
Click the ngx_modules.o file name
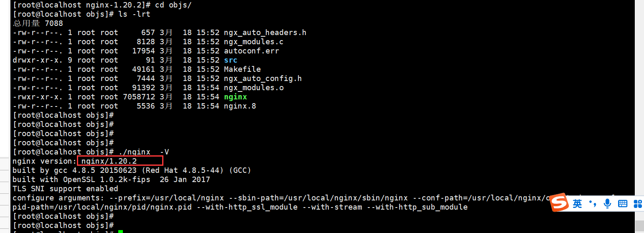254,88
